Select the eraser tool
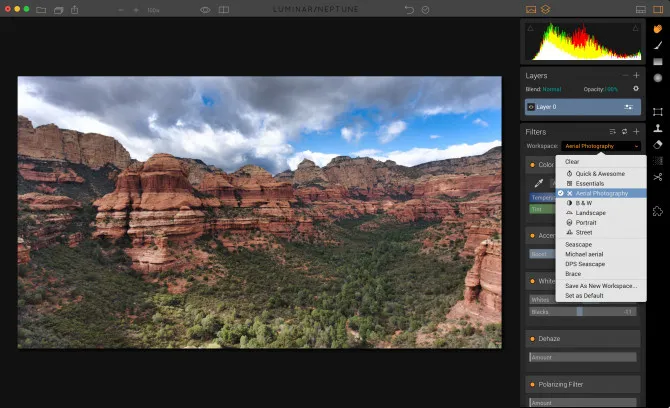Screen dimensions: 670x408 click(658, 144)
